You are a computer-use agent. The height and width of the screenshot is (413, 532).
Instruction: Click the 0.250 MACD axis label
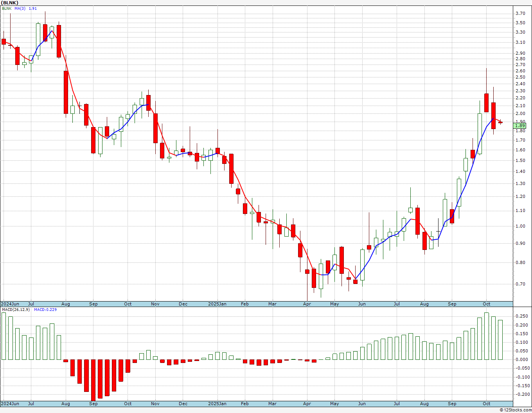(521, 316)
